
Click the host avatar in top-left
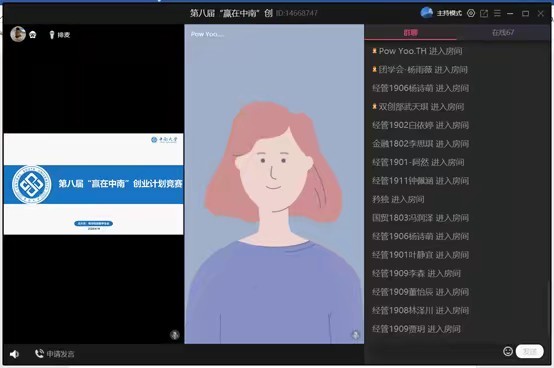pos(18,34)
